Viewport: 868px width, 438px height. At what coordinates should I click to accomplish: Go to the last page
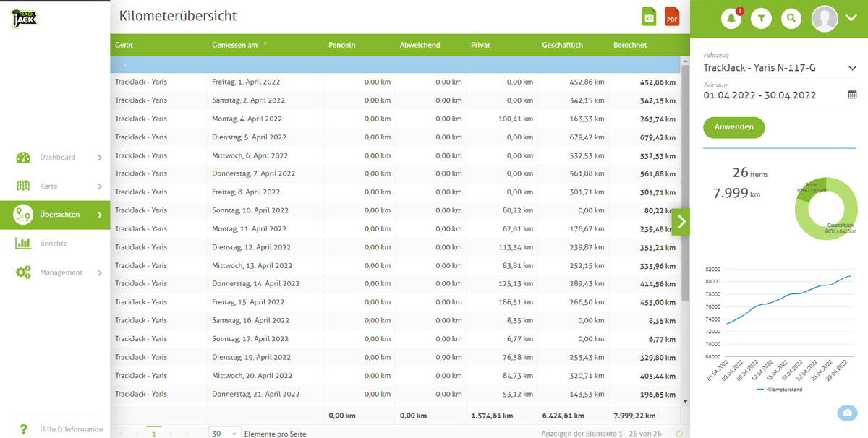(x=187, y=434)
